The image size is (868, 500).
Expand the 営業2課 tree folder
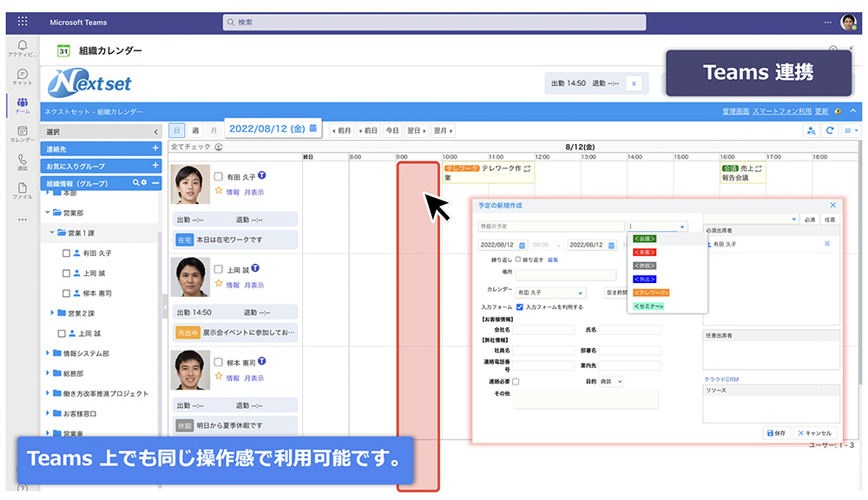click(x=52, y=312)
